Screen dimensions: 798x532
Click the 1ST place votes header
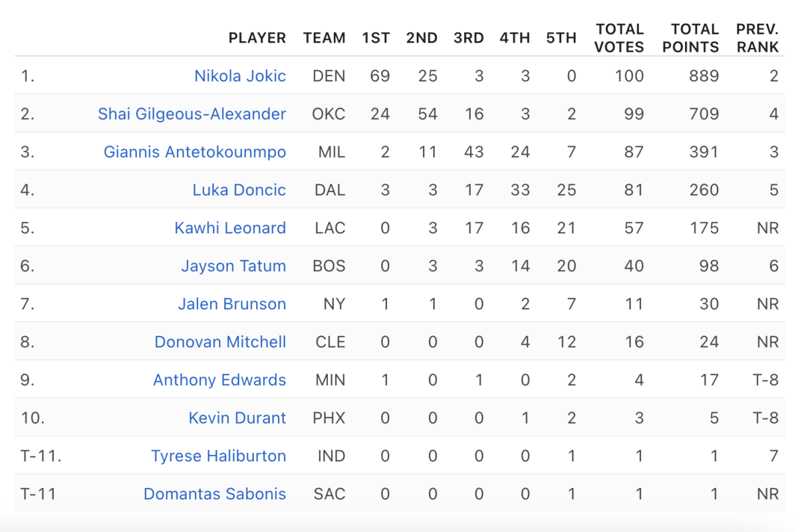coord(376,38)
